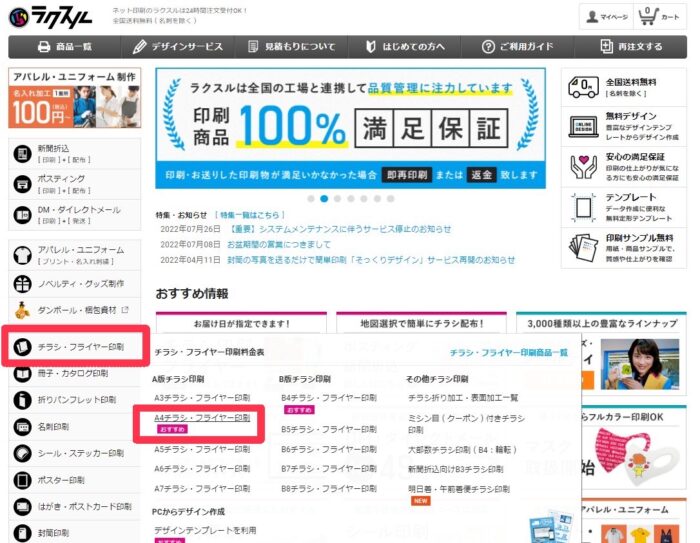
Task: Click reorder icon 再注文する
Action: pos(606,46)
